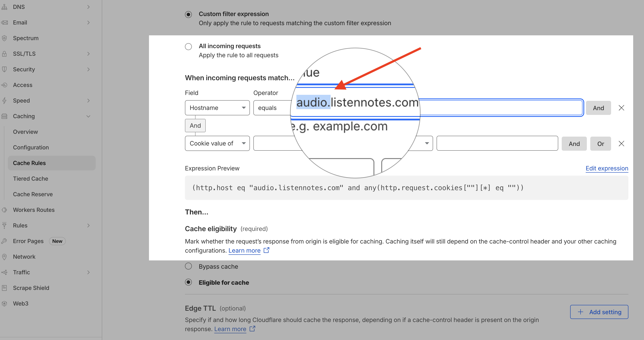Open the Cookie value of dropdown

[x=217, y=143]
